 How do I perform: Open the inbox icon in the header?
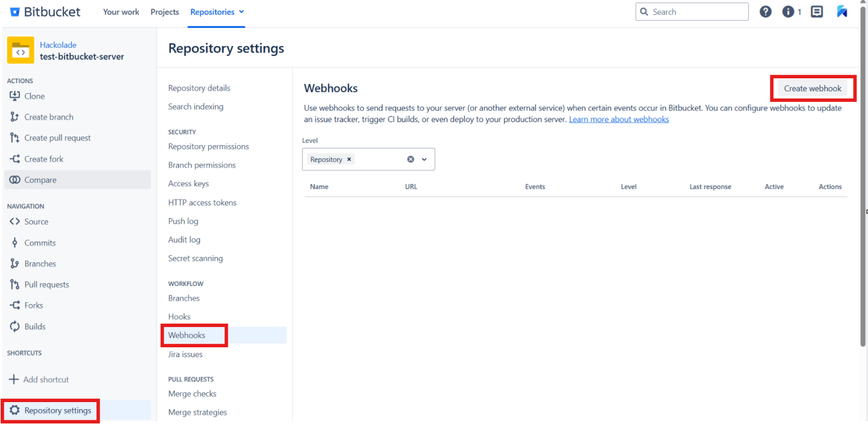click(817, 12)
